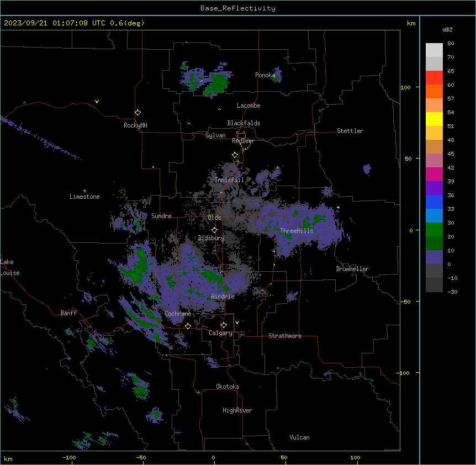Image resolution: width=476 pixels, height=465 pixels.
Task: Click the Base_Reflectivity title
Action: click(x=238, y=8)
